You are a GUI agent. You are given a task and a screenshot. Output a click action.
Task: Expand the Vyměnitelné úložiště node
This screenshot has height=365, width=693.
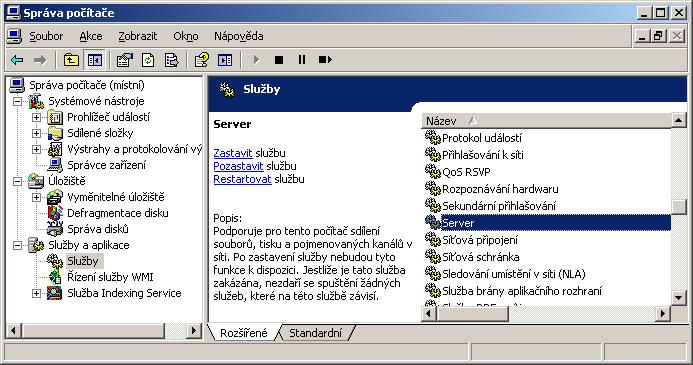37,198
